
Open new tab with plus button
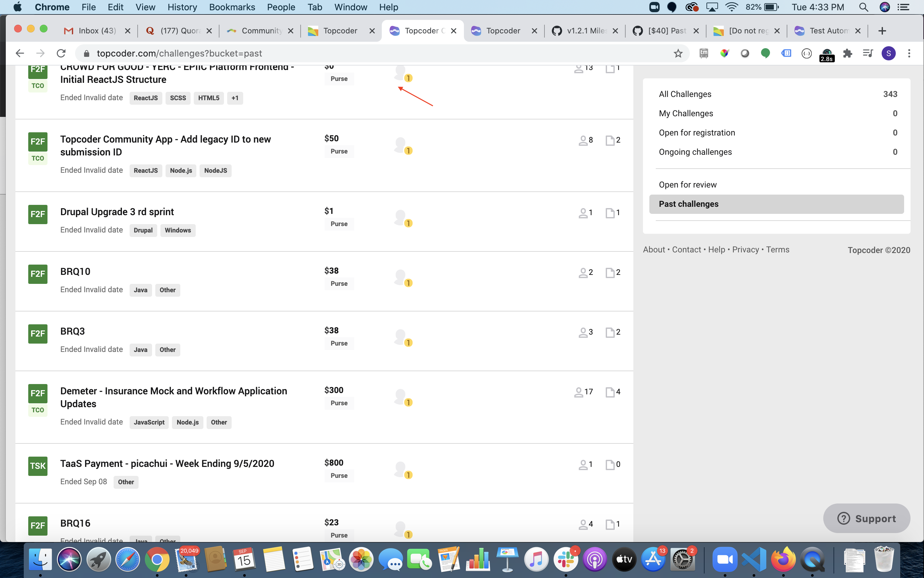tap(882, 31)
